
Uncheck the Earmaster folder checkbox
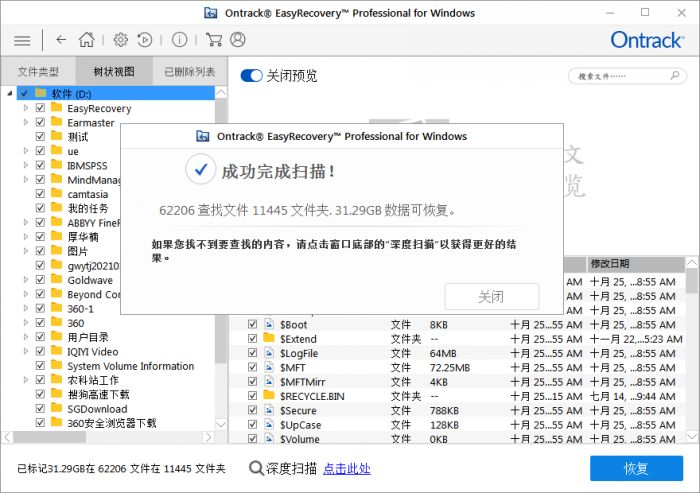[x=40, y=122]
